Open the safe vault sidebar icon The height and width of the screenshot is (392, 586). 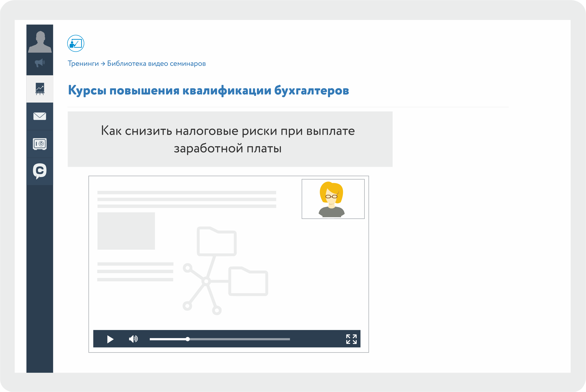point(40,144)
